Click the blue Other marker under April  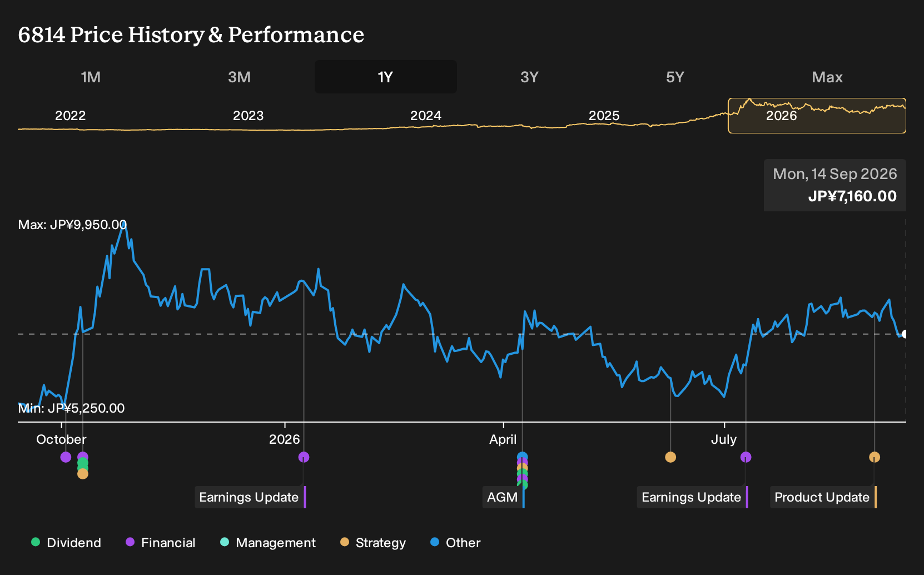click(x=522, y=457)
